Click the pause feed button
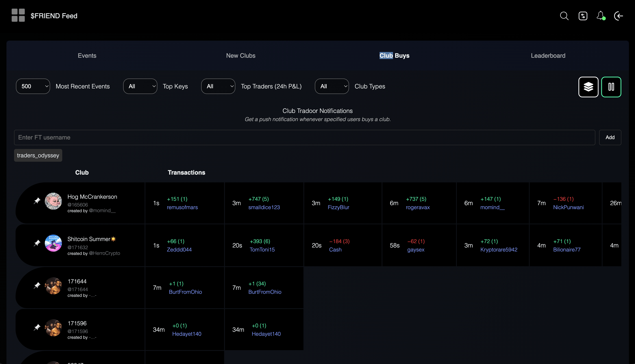The image size is (635, 364). tap(611, 87)
